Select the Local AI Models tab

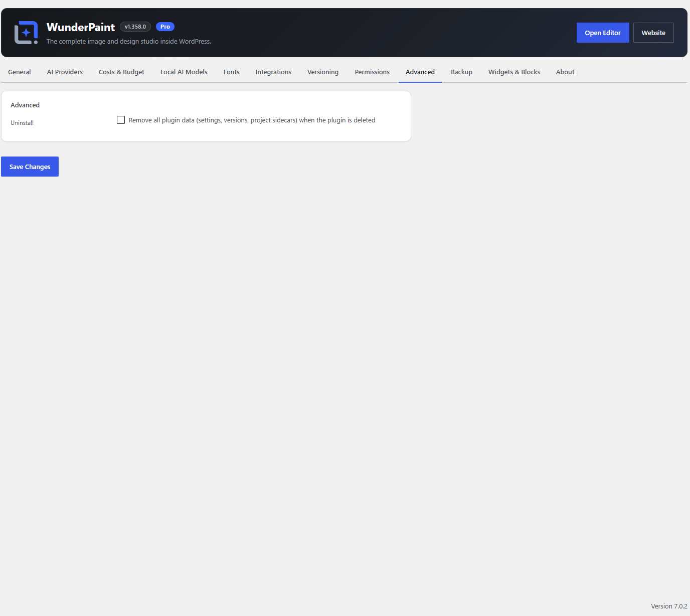coord(184,72)
